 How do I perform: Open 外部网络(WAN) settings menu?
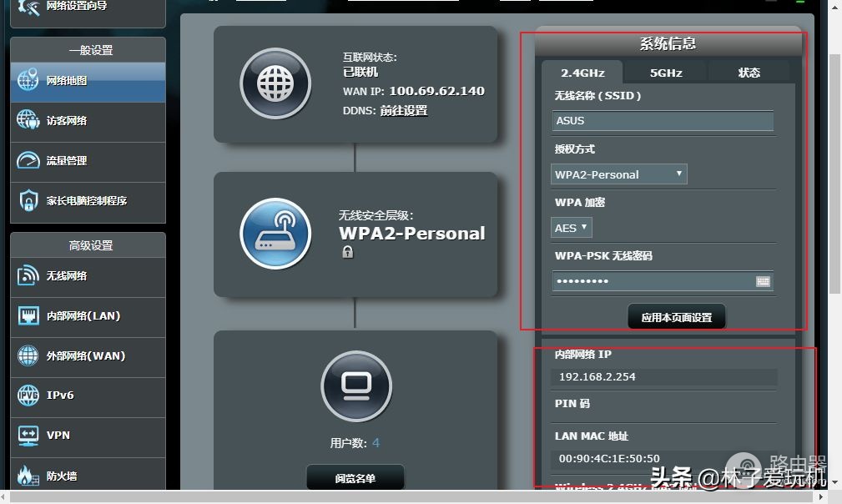click(88, 357)
